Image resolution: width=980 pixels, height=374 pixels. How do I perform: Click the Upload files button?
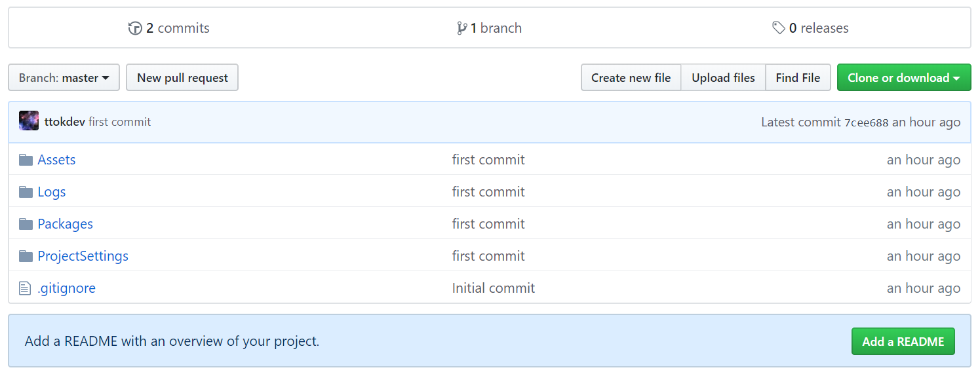[723, 78]
